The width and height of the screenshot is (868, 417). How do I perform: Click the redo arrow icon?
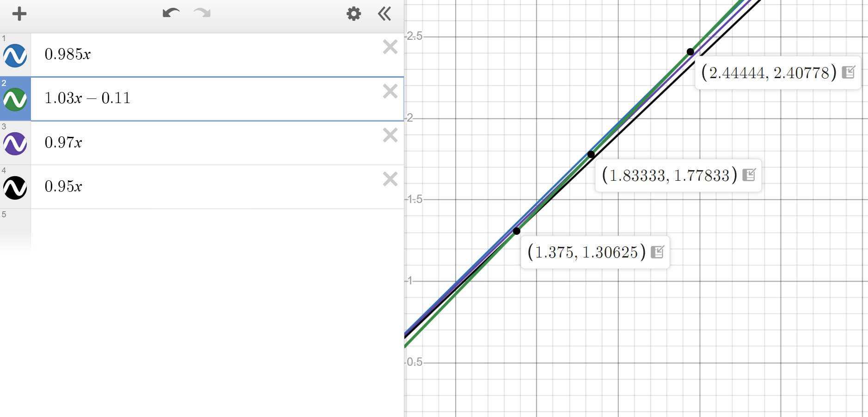(202, 13)
